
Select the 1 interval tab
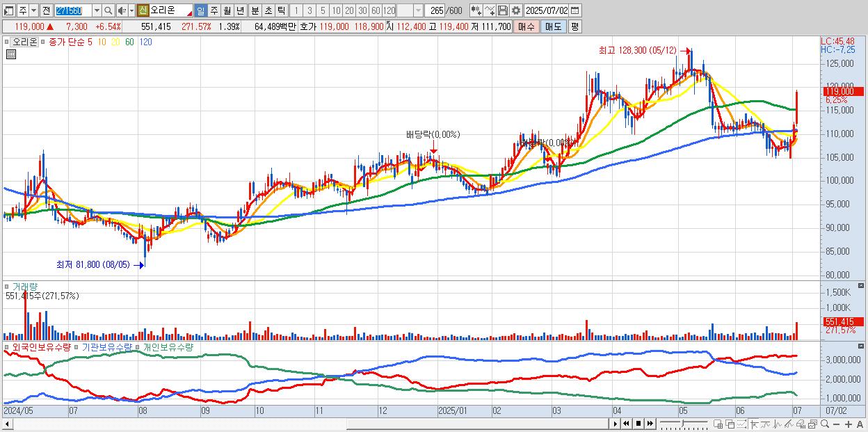[296, 10]
